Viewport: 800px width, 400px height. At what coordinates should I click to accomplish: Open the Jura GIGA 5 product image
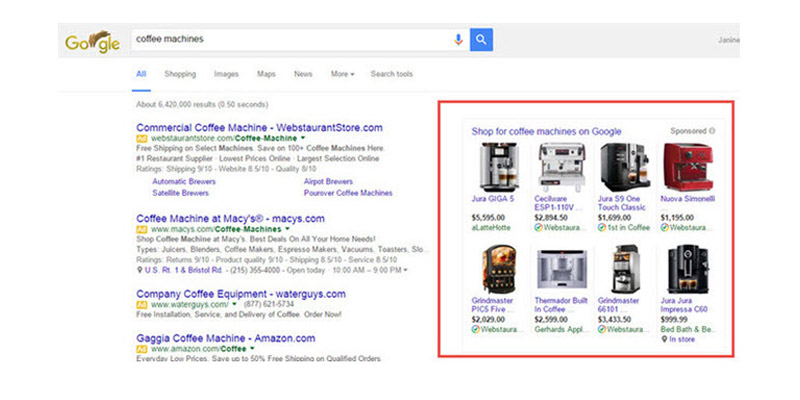click(x=499, y=167)
